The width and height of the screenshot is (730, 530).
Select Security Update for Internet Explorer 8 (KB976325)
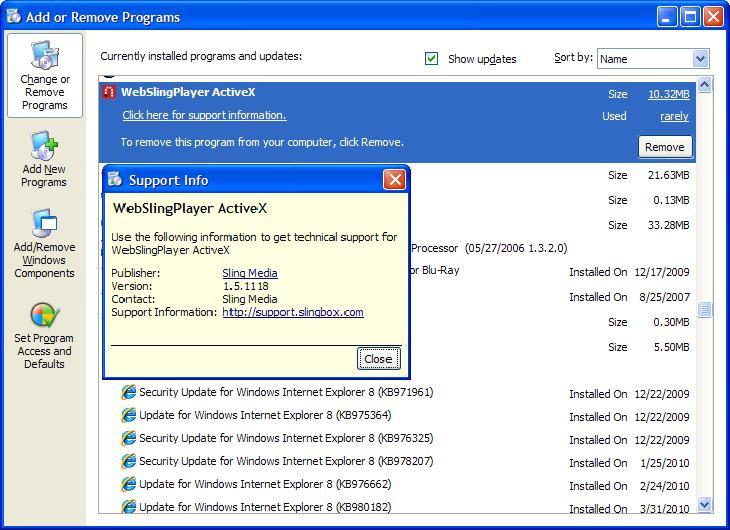pyautogui.click(x=286, y=438)
